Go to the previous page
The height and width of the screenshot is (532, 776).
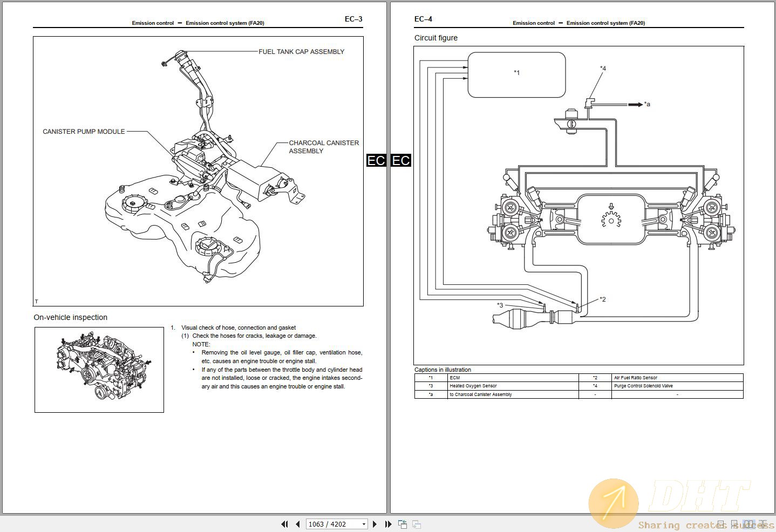pos(297,524)
